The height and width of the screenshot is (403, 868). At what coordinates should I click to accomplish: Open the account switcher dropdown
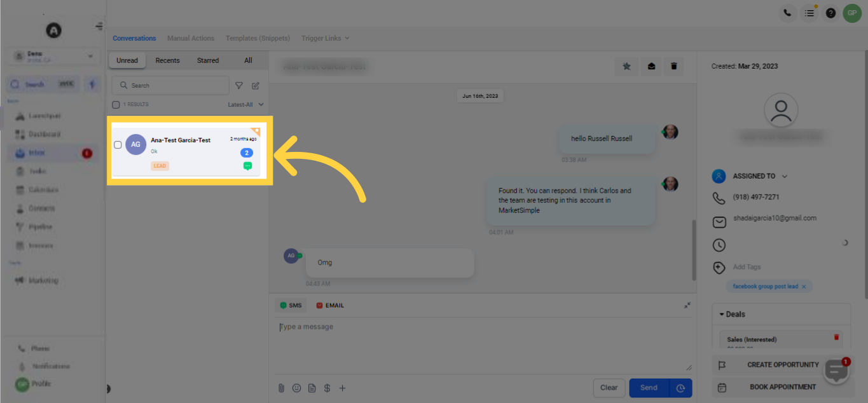(x=53, y=57)
